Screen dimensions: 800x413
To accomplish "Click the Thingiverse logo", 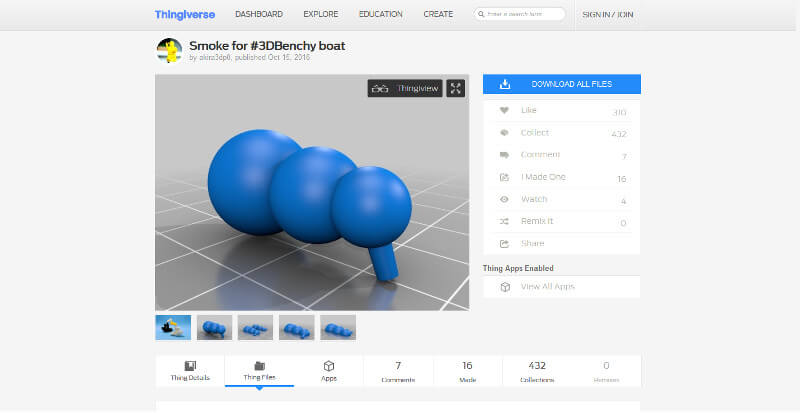I will (x=184, y=14).
